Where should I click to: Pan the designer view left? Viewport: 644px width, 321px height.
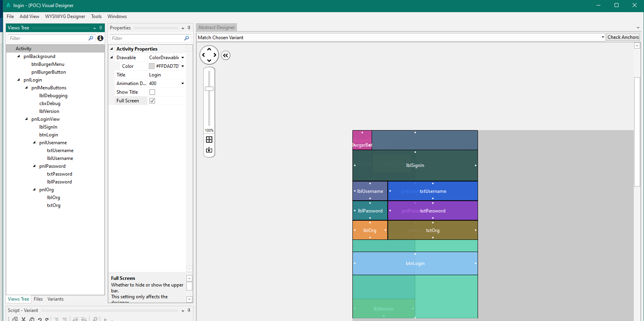click(x=203, y=55)
